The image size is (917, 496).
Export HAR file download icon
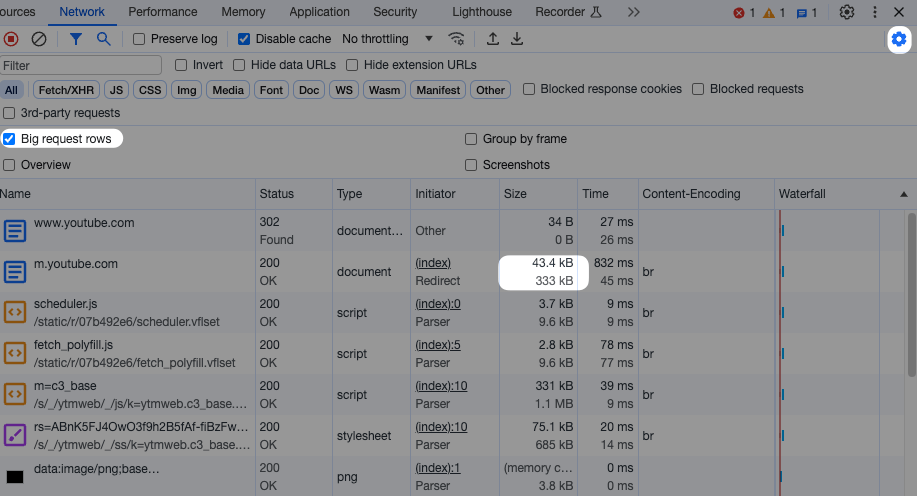tap(517, 39)
